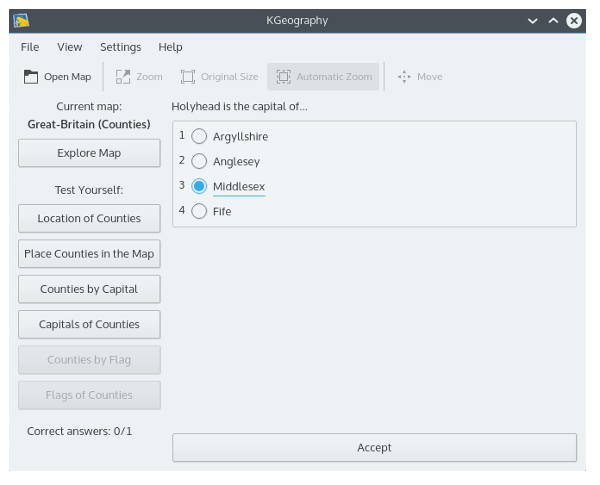
Task: Choose Anglesey as the answer
Action: coord(199,161)
